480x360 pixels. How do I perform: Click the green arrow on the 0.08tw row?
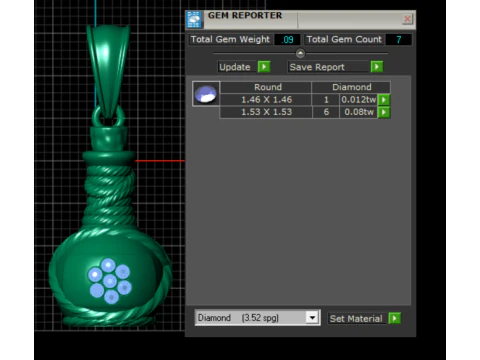[x=384, y=112]
